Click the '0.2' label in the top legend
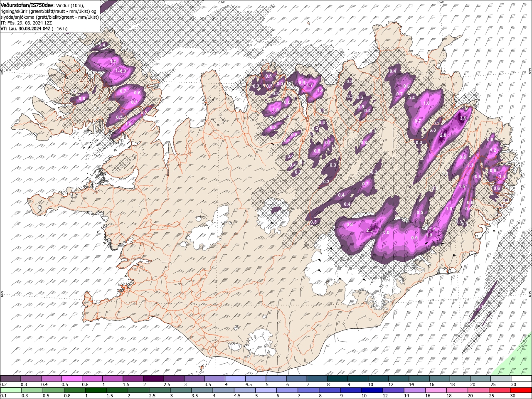Viewport: 532px width, 399px height. [3, 384]
